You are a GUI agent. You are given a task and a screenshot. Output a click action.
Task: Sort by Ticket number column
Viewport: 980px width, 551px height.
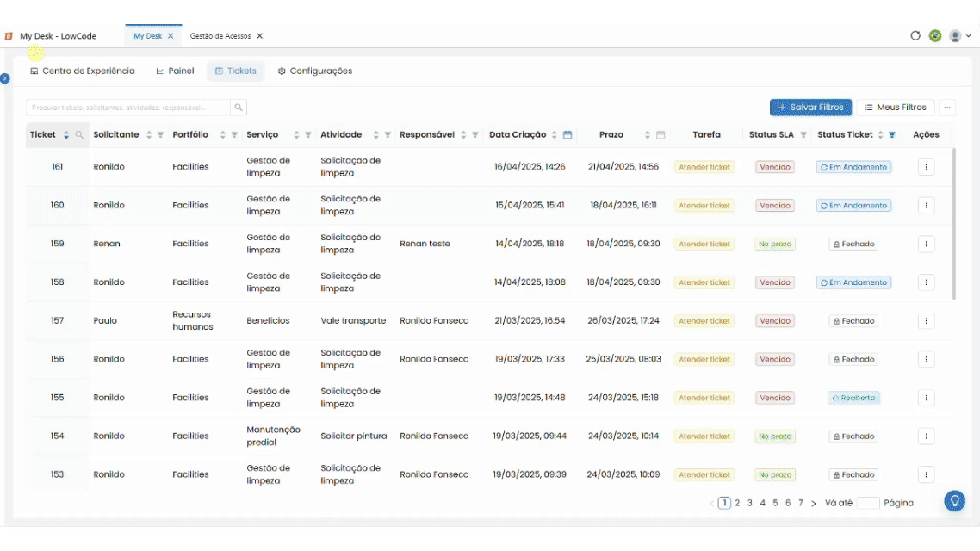[66, 135]
